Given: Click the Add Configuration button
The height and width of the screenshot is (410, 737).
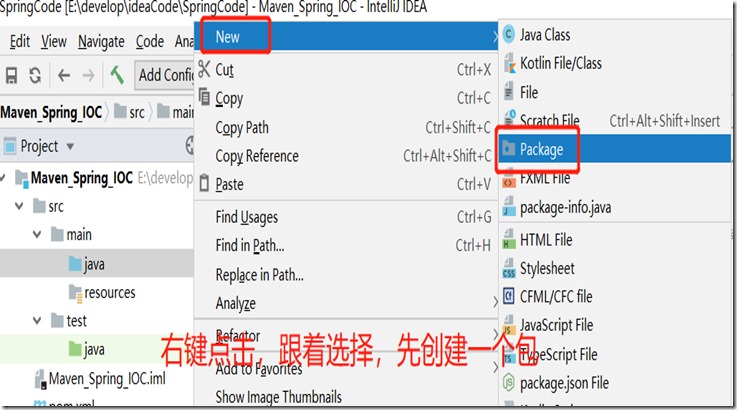Looking at the screenshot, I should (x=165, y=75).
